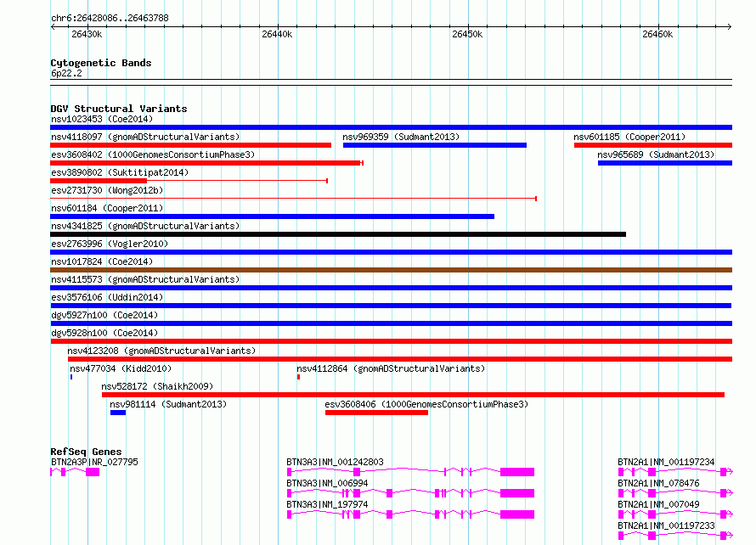The width and height of the screenshot is (756, 545).
Task: Click the 26460k ruler position
Action: point(657,34)
